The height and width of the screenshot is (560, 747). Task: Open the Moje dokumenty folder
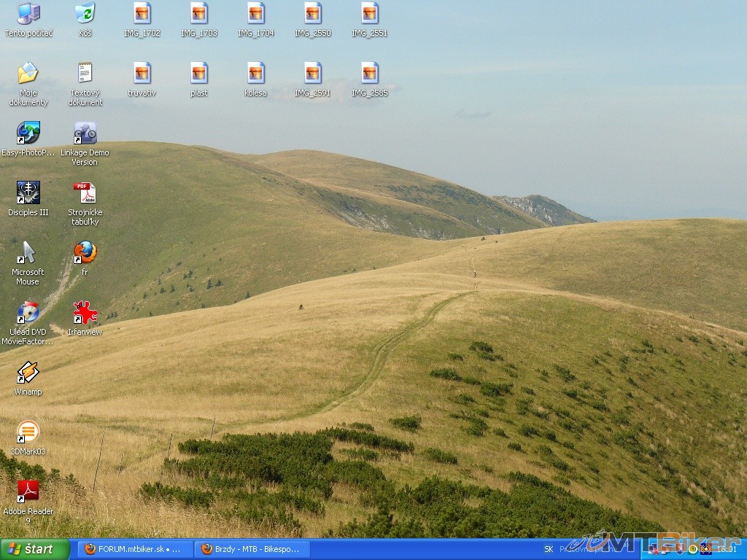point(28,74)
